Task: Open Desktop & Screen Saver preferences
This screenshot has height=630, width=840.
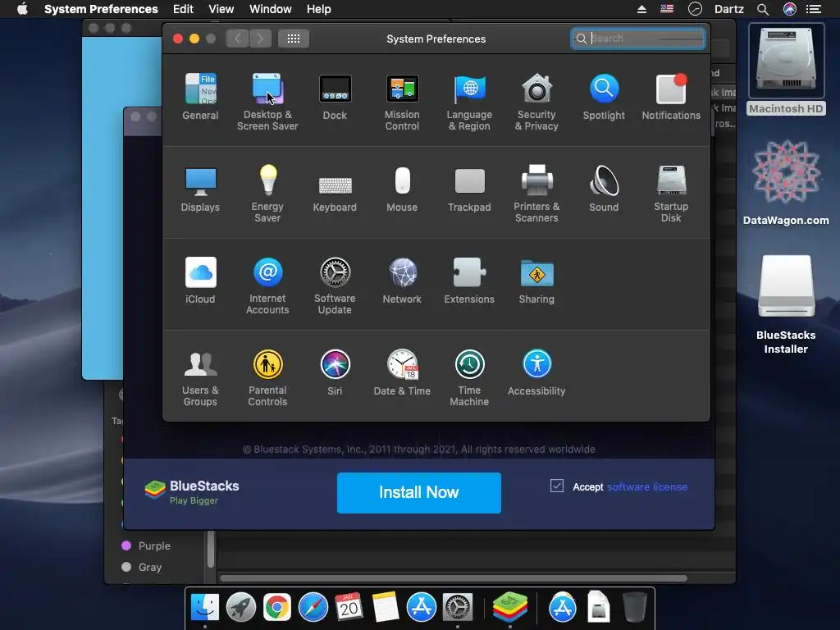Action: point(267,102)
